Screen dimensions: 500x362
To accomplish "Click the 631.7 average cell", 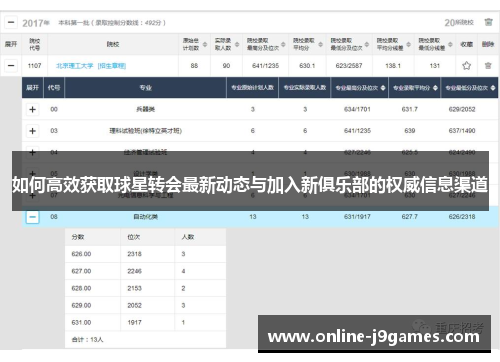I will click(x=410, y=109).
